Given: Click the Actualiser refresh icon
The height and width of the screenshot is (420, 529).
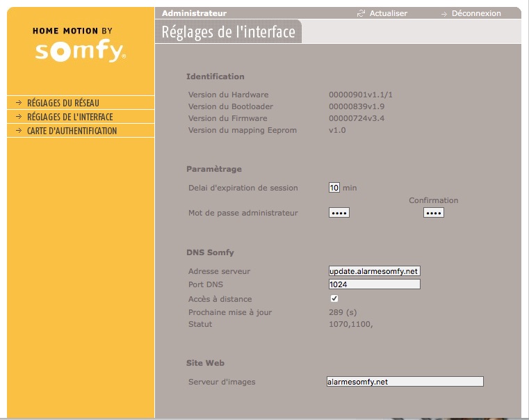Looking at the screenshot, I should (361, 13).
